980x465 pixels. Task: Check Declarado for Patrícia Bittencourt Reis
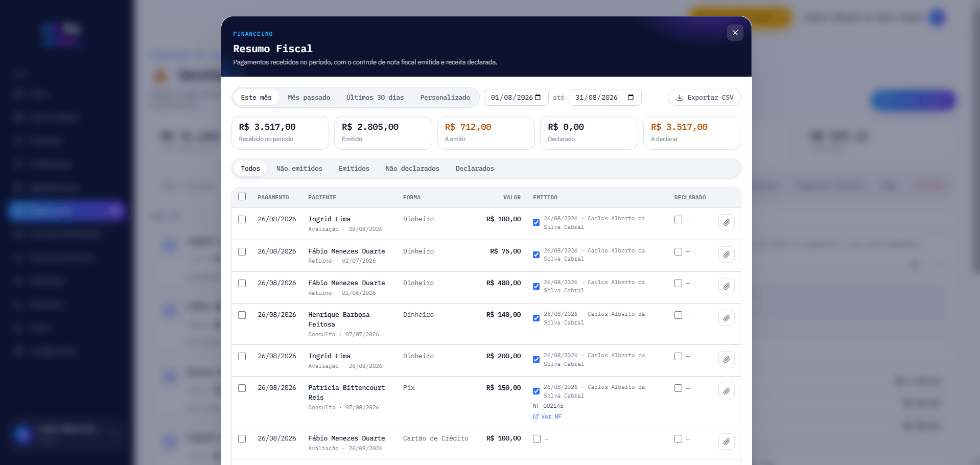tap(678, 388)
